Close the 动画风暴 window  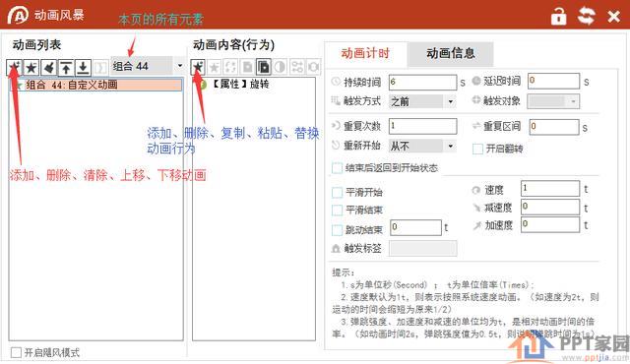tap(614, 17)
